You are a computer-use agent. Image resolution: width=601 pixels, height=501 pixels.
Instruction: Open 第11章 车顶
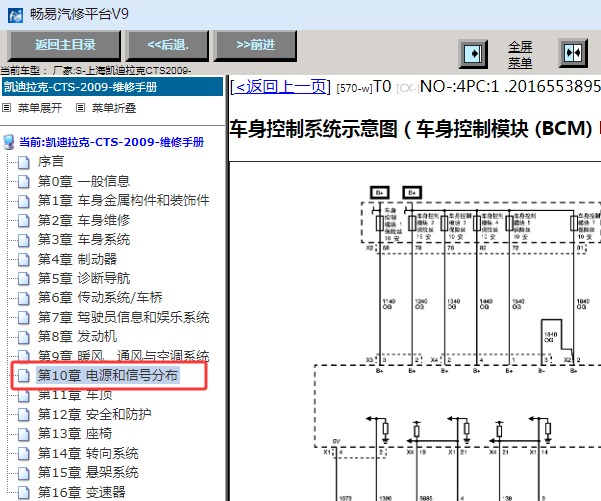pos(75,395)
